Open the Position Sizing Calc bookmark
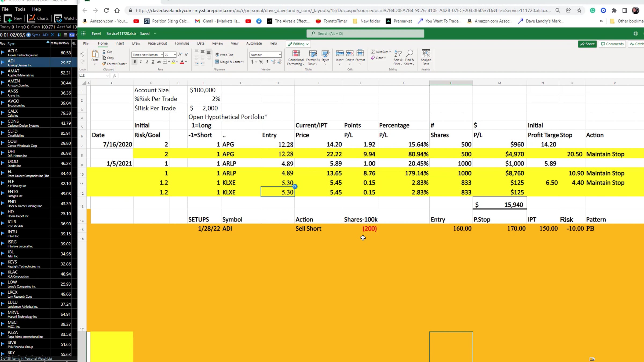The image size is (644, 362). (x=167, y=21)
